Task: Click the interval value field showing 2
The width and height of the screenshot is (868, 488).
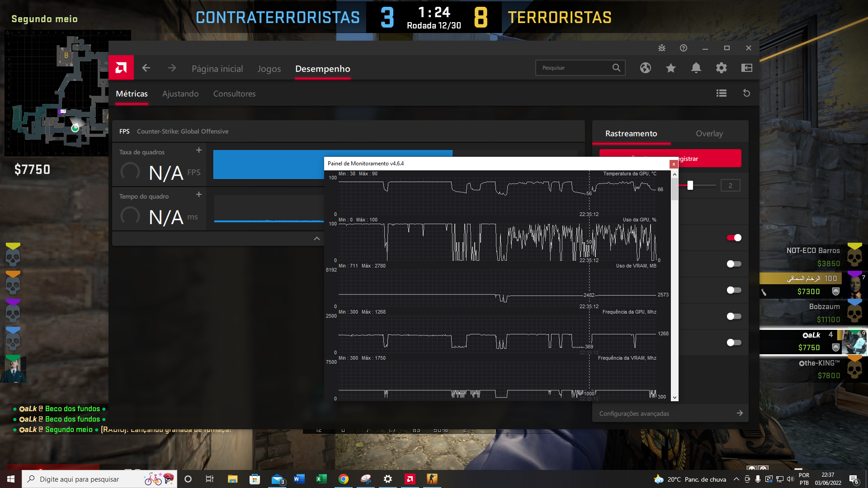Action: coord(730,185)
